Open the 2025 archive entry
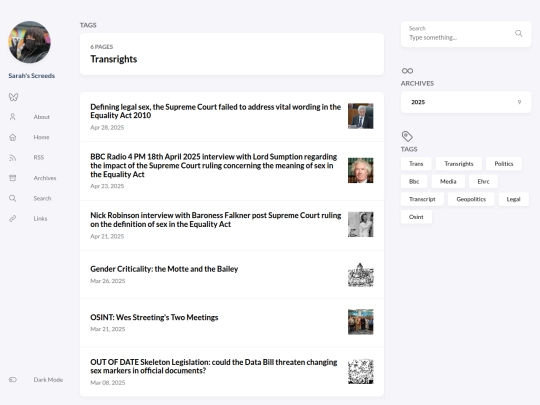540x405 pixels. pos(466,102)
